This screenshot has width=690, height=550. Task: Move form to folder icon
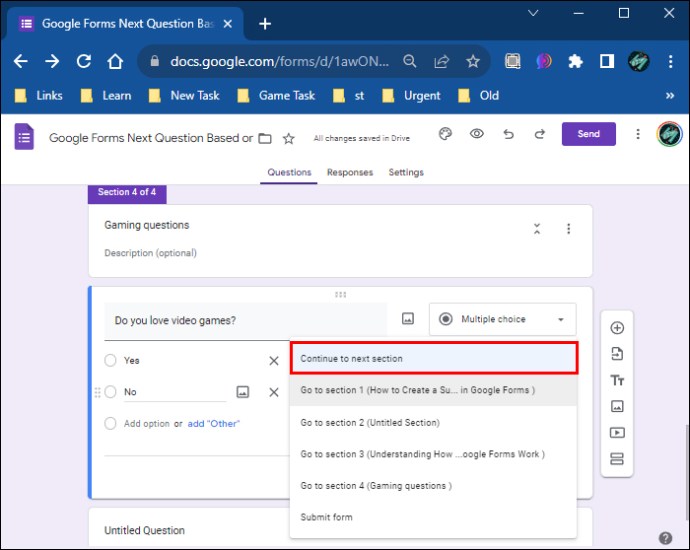[x=264, y=139]
